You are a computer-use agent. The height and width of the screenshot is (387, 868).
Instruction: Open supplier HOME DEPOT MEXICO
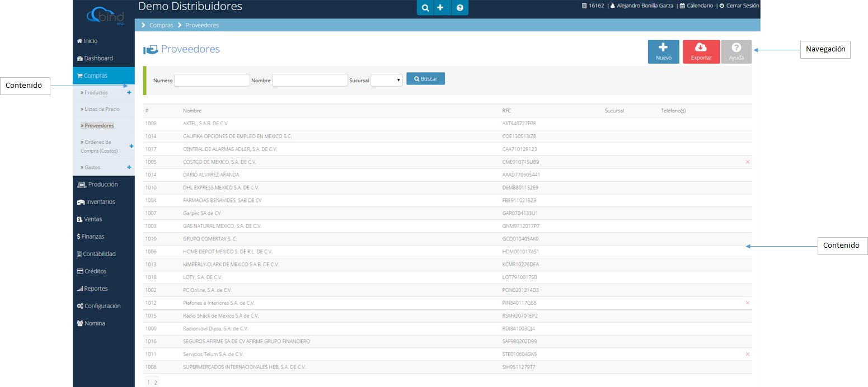coord(228,252)
